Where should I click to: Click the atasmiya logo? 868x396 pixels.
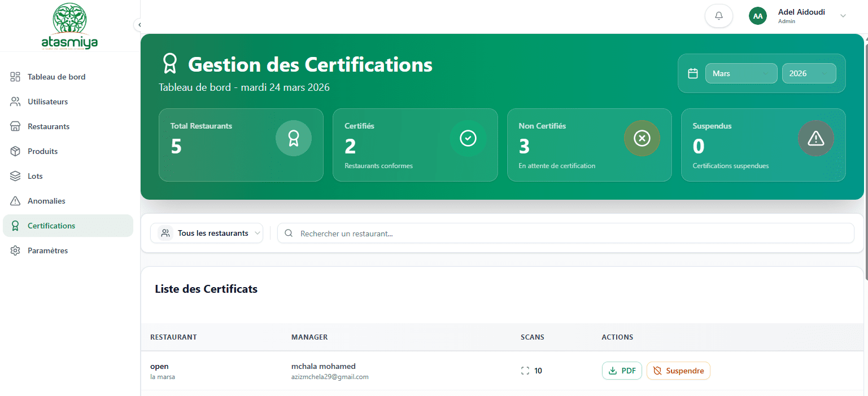(69, 27)
